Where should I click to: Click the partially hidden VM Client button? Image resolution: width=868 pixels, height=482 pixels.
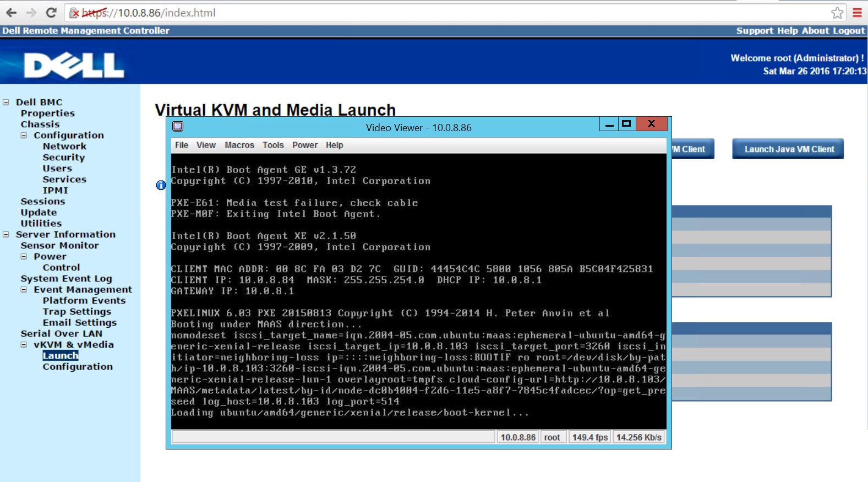pyautogui.click(x=692, y=149)
